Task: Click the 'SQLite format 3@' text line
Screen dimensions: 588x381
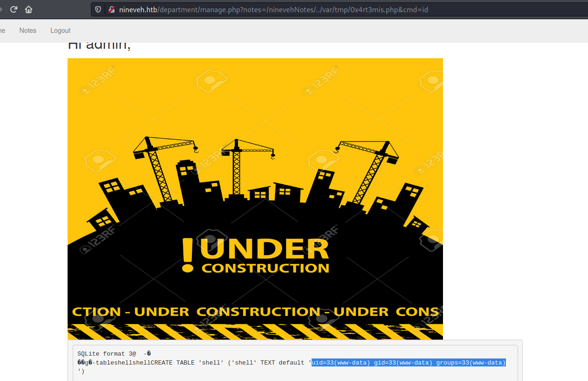Action: pos(114,354)
